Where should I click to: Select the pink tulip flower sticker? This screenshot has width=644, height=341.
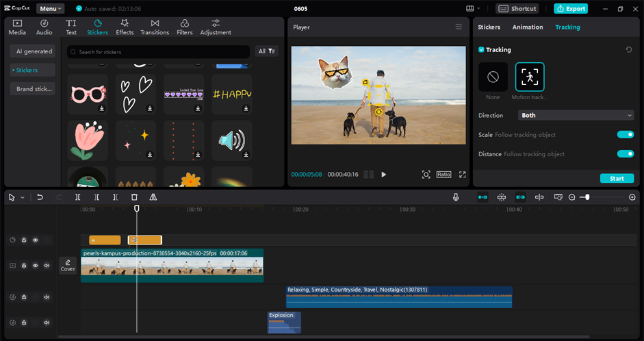(x=88, y=140)
